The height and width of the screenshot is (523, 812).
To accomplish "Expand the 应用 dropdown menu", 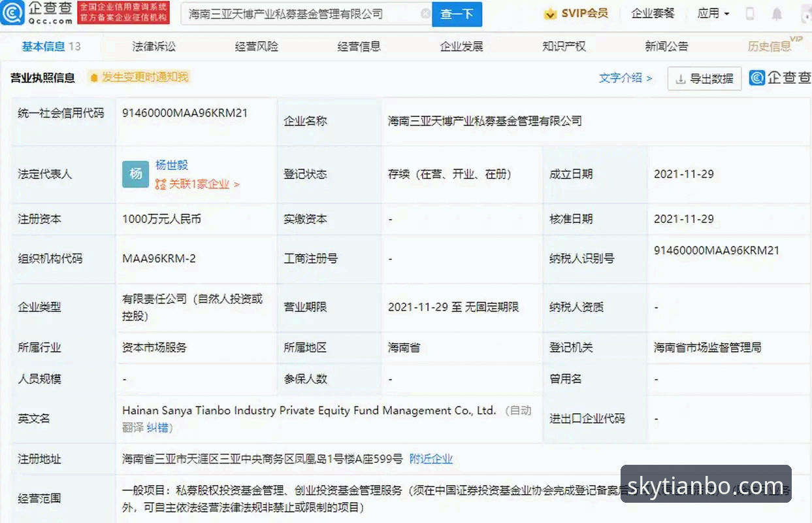I will point(713,14).
